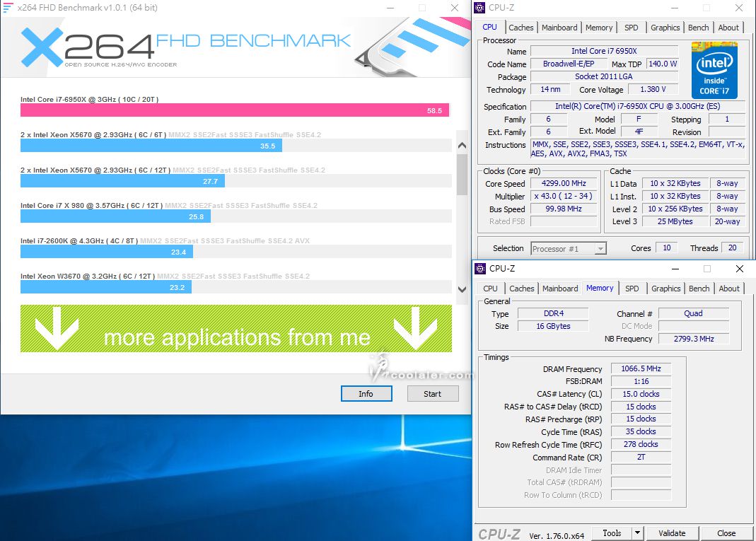Screen dimensions: 756x541
Task: Switch to Mainboard tab in top CPU-Z window
Action: coord(559,28)
